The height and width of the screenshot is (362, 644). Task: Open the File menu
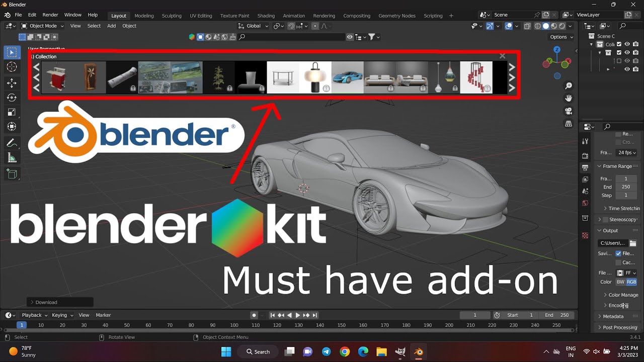pos(18,15)
